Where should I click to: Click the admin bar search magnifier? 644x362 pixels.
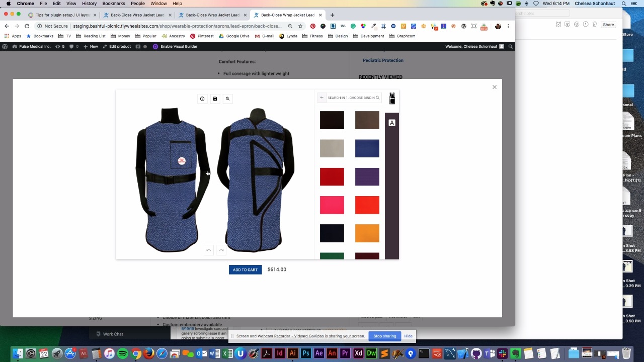[x=510, y=46]
